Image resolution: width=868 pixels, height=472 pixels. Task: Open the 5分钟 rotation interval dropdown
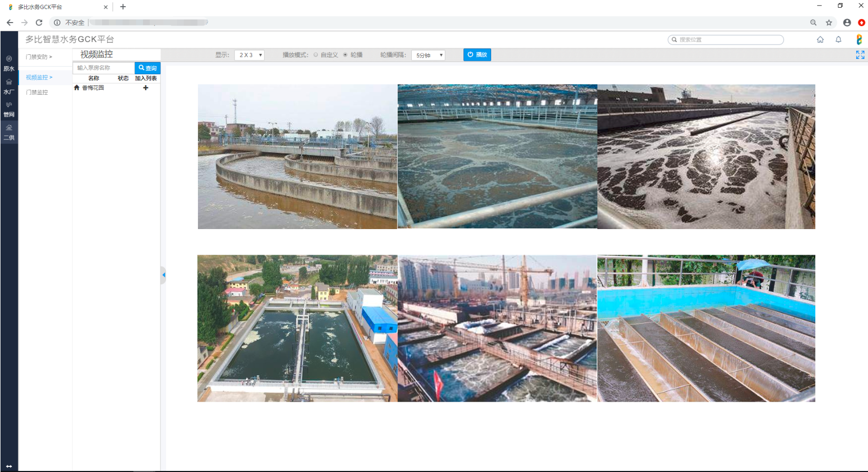(x=428, y=55)
